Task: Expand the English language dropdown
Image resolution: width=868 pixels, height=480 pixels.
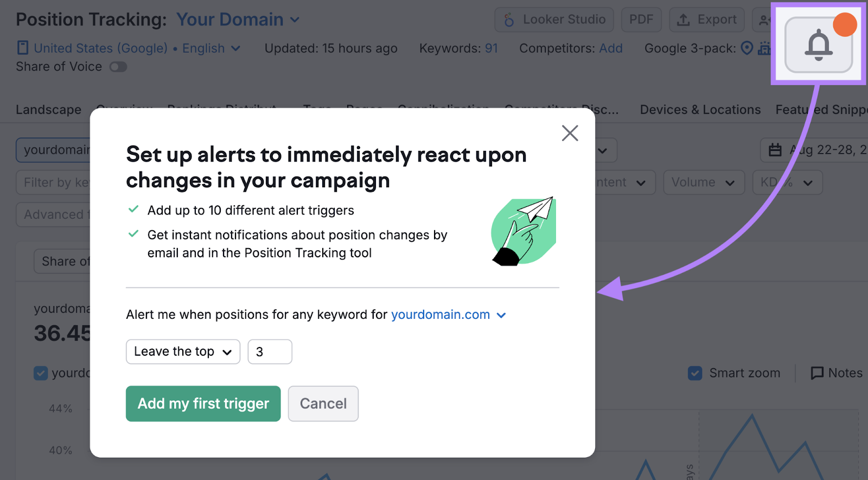Action: (211, 48)
